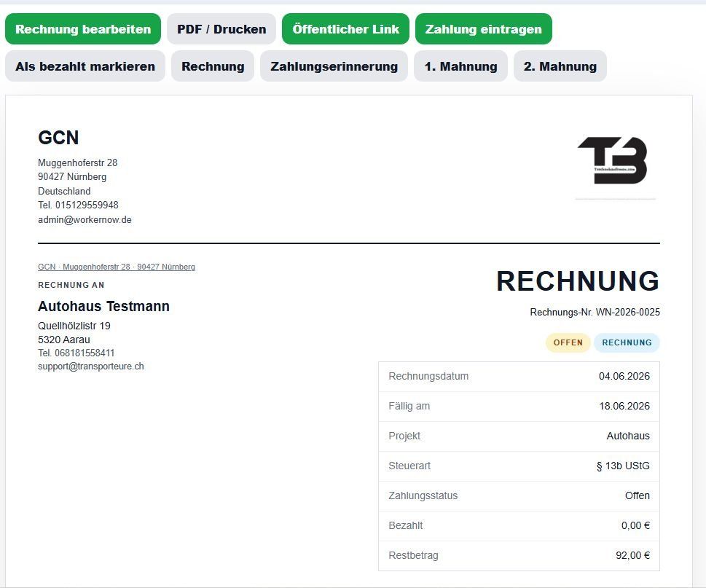Select the 2. Mahnung button

(560, 66)
